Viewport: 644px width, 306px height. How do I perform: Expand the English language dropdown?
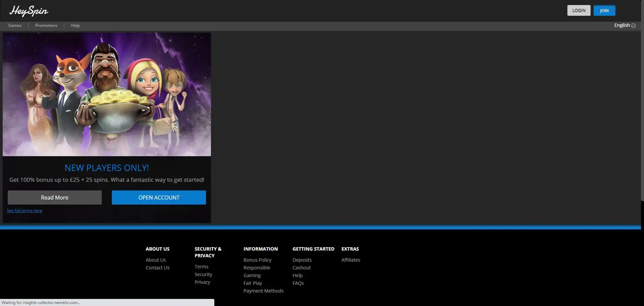[624, 26]
